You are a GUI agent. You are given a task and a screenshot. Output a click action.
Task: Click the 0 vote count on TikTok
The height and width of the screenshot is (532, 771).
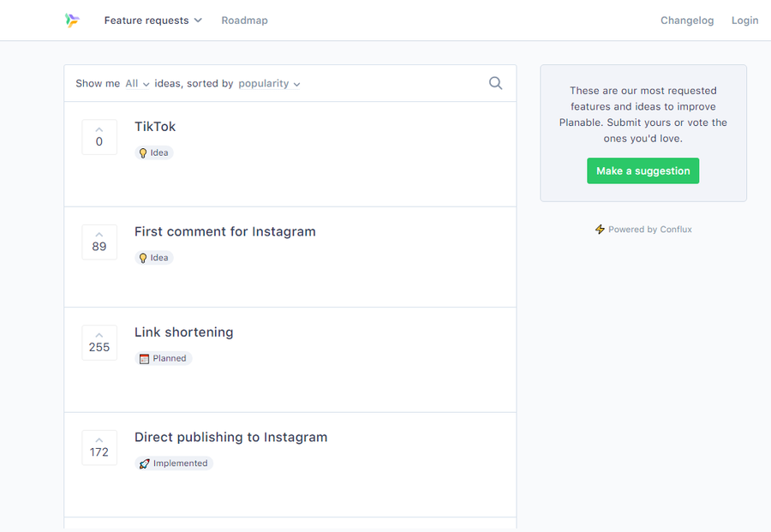click(x=99, y=141)
